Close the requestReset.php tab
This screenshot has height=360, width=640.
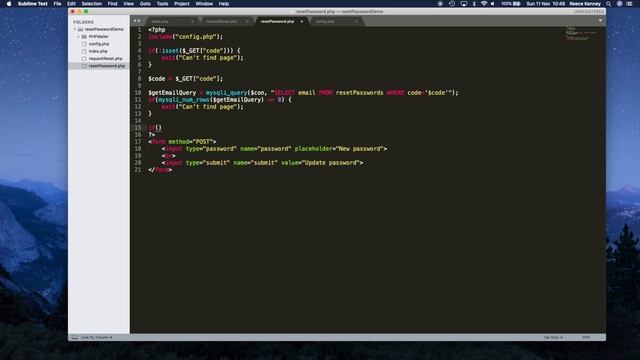247,21
